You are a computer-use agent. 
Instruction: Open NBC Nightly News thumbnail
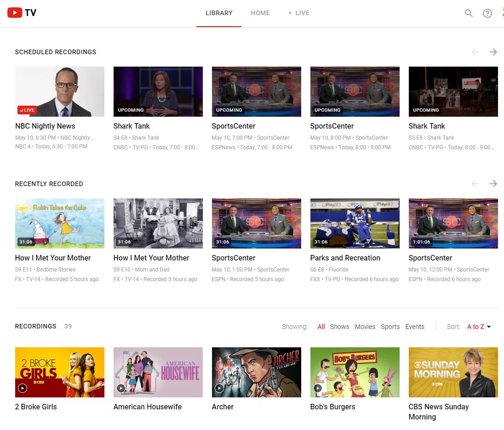click(60, 91)
